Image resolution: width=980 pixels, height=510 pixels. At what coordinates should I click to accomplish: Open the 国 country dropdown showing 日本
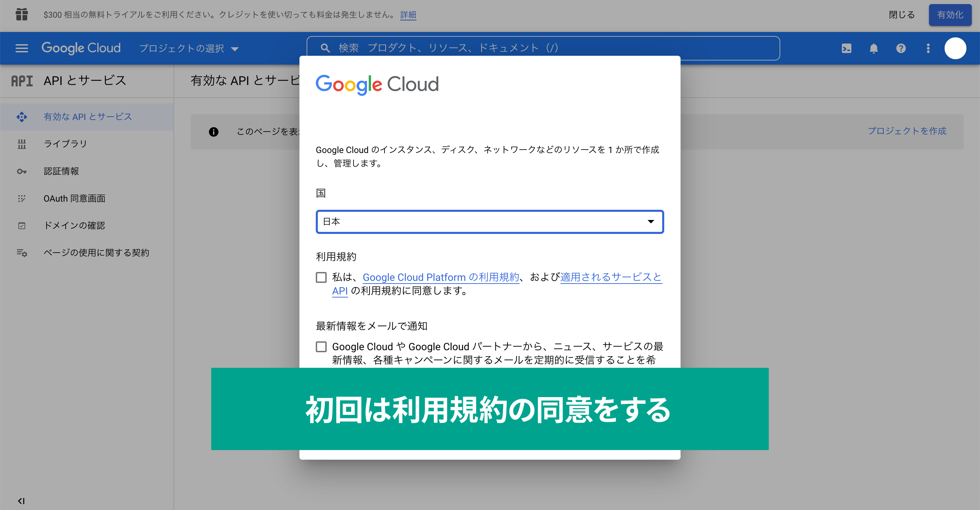(490, 222)
